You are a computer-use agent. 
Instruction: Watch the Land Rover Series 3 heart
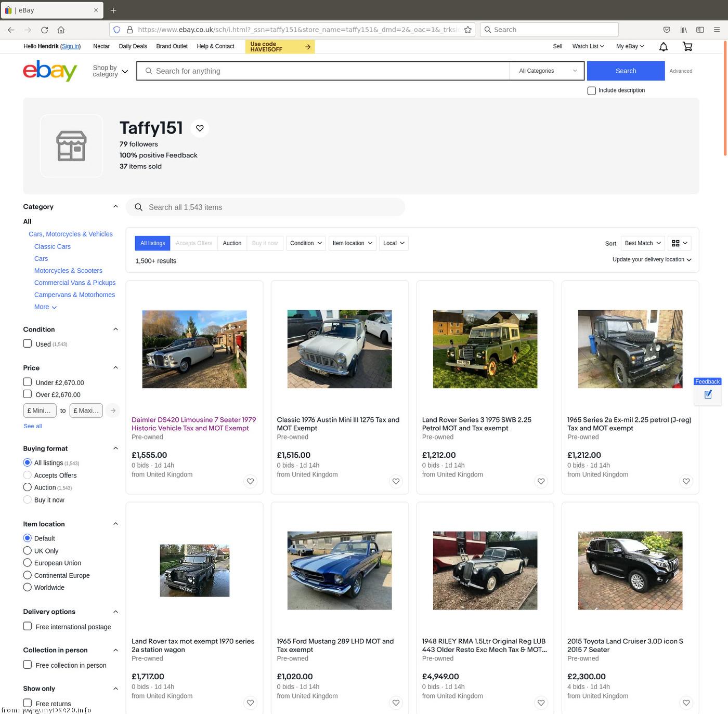coord(541,481)
